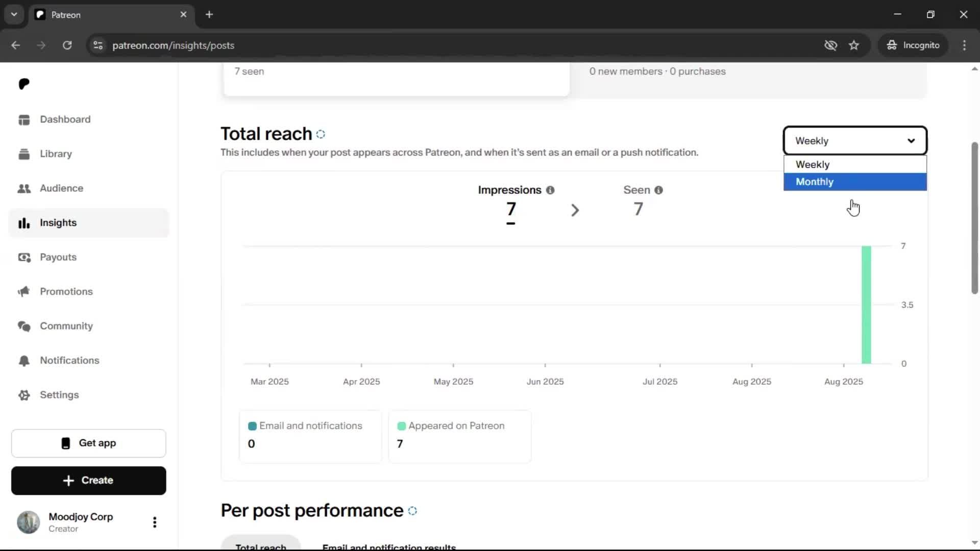Click the '7 seen' text
Viewport: 980px width, 551px height.
249,71
